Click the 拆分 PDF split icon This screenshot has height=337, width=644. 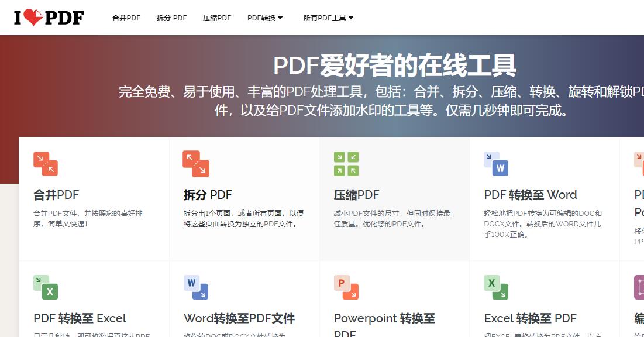pyautogui.click(x=196, y=164)
